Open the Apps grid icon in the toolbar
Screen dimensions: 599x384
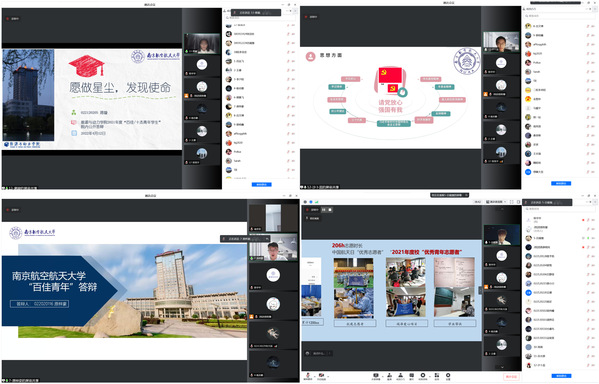tap(437, 376)
